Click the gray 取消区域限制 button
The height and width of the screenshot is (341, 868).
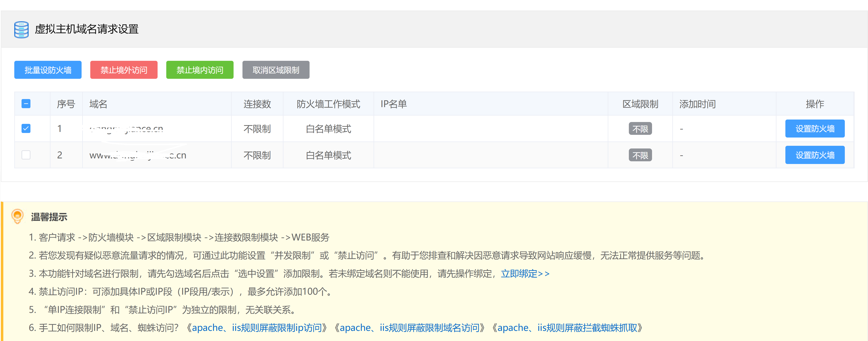tap(276, 70)
